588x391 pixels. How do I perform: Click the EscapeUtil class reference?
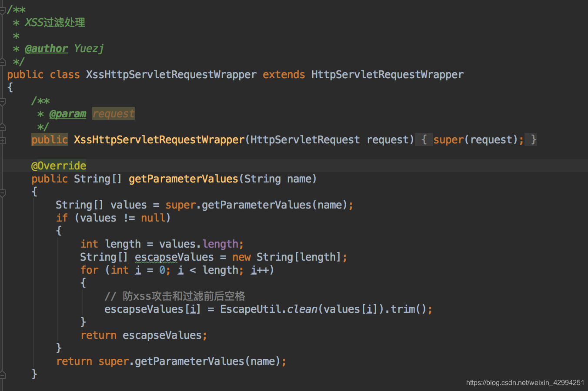pos(251,309)
